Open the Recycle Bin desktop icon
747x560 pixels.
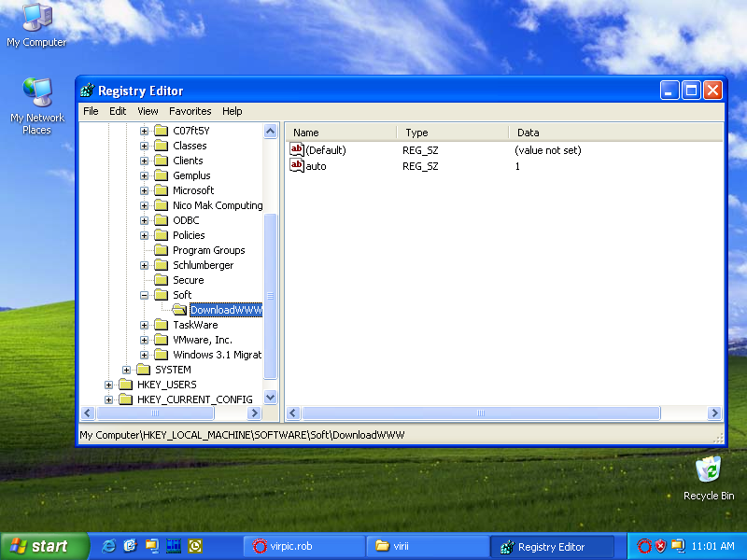tap(709, 478)
